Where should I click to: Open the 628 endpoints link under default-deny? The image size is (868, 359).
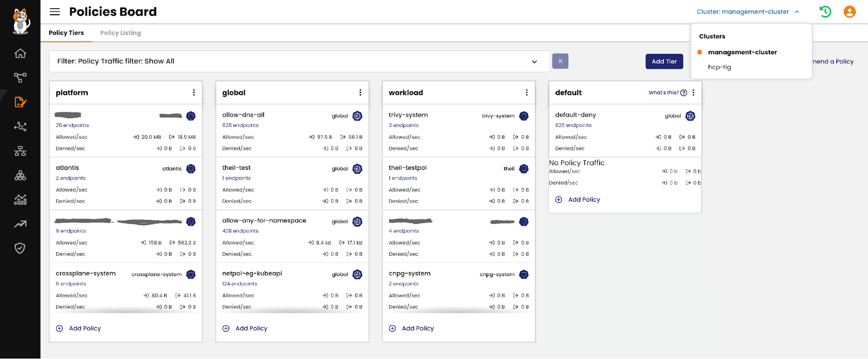tap(573, 125)
